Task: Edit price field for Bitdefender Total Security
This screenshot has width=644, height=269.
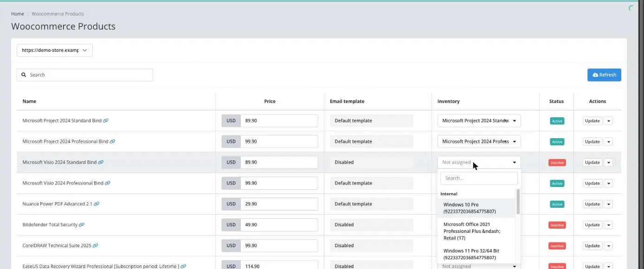Action: pos(279,225)
